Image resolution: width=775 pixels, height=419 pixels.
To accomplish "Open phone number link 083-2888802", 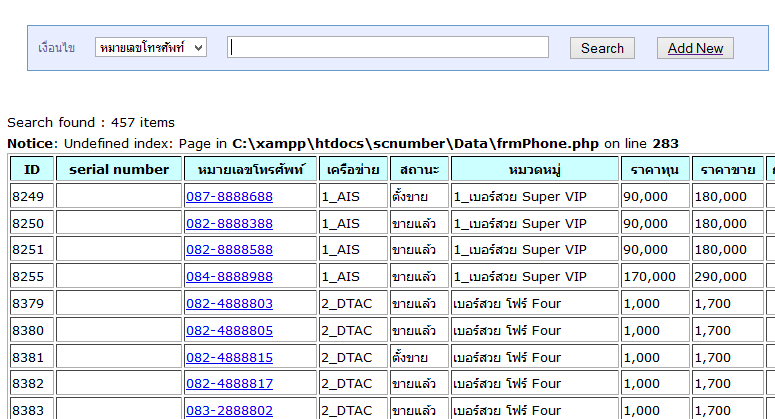I will tap(229, 410).
